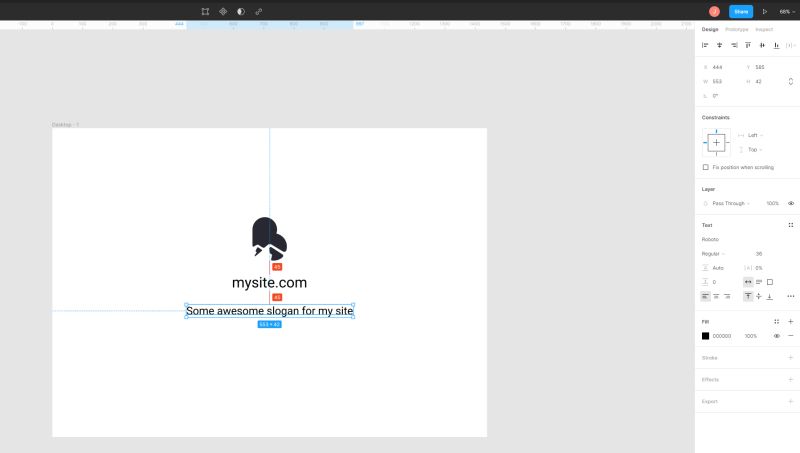
Task: Align selection to the left
Action: (705, 45)
